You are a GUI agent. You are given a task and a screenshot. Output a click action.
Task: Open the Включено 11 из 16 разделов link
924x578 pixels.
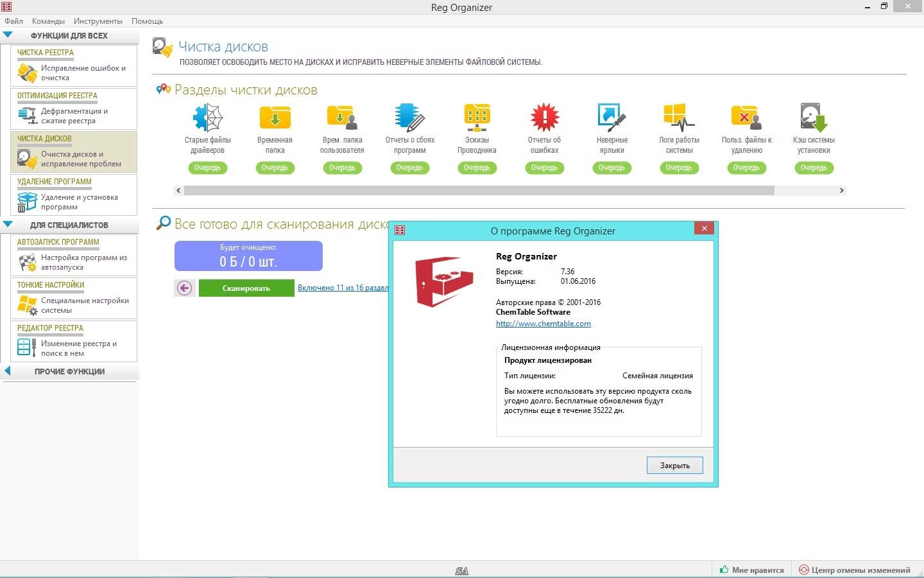coord(343,288)
